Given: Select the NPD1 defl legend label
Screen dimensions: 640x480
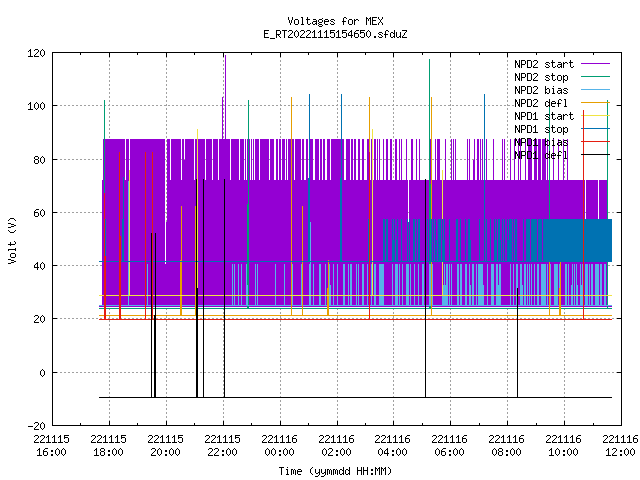Looking at the screenshot, I should click(x=541, y=155).
